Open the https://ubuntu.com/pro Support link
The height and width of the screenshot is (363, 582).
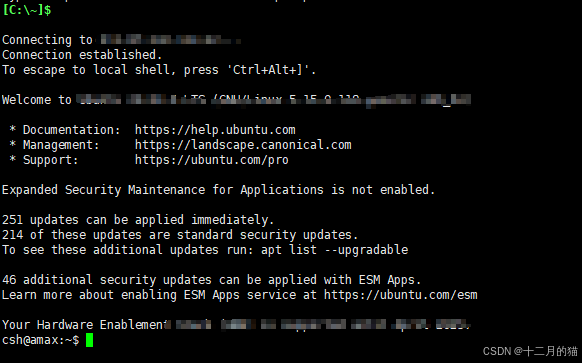point(211,160)
